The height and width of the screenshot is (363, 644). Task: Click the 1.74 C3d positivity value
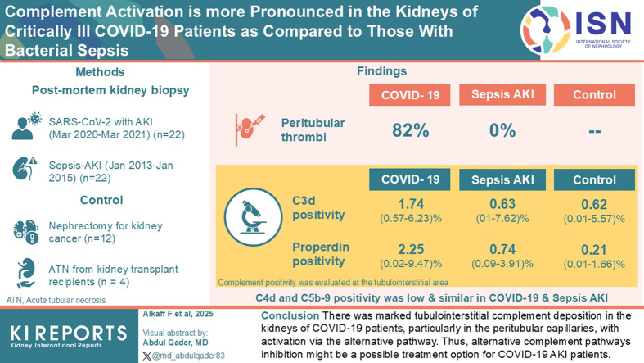pyautogui.click(x=411, y=204)
